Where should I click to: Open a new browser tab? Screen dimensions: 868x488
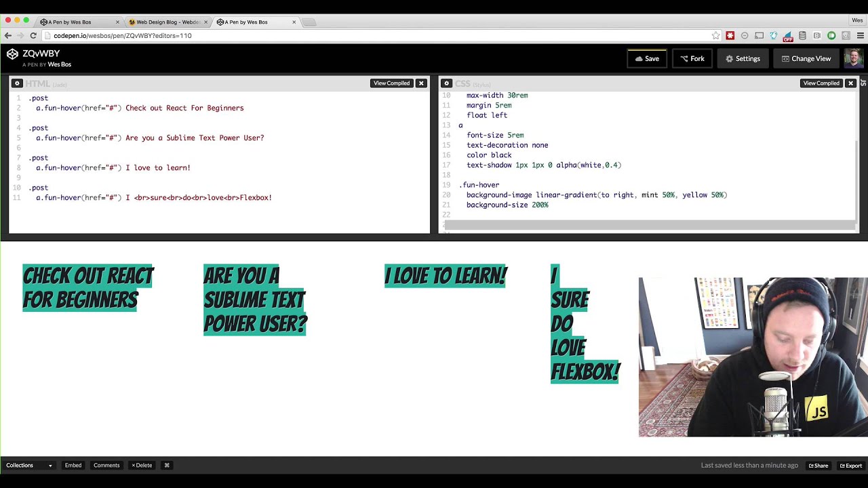click(x=309, y=22)
